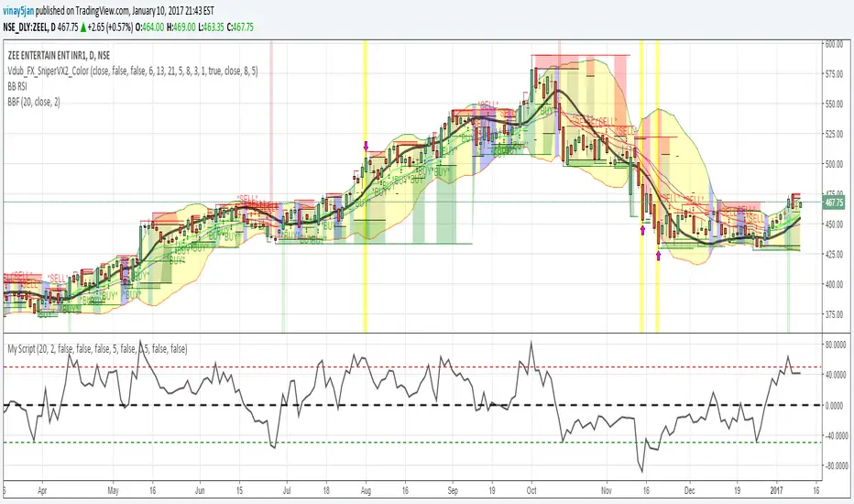
Task: Click the May label on the time axis
Action: click(x=114, y=490)
